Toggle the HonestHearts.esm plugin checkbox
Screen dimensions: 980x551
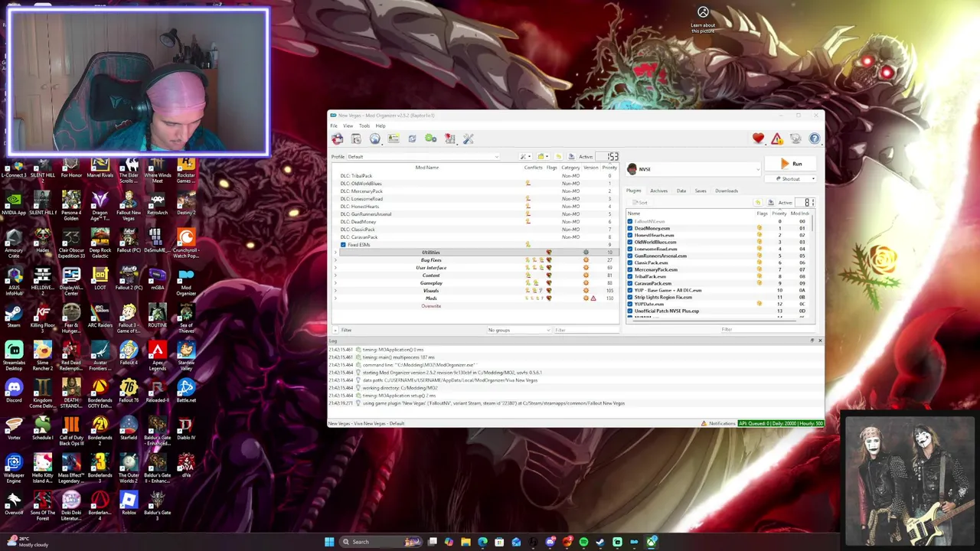[630, 235]
